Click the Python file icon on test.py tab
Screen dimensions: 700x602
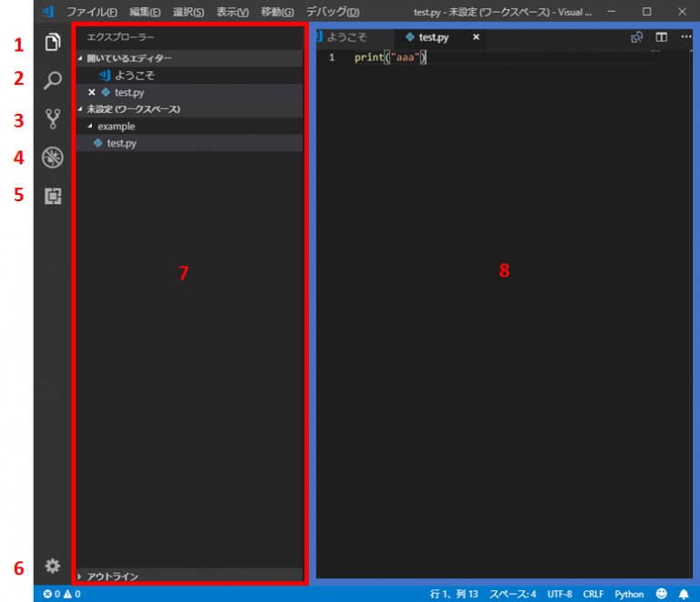409,37
